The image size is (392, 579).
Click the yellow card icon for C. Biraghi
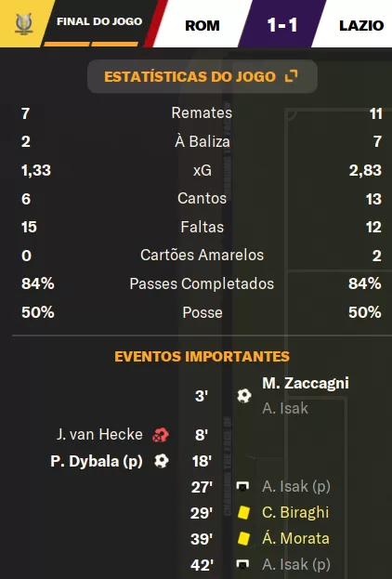[x=243, y=512]
